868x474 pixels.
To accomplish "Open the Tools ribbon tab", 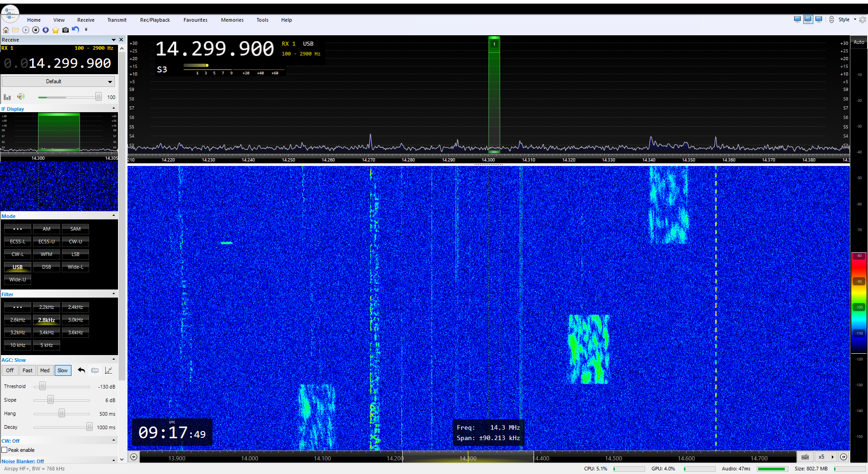I will [x=262, y=20].
